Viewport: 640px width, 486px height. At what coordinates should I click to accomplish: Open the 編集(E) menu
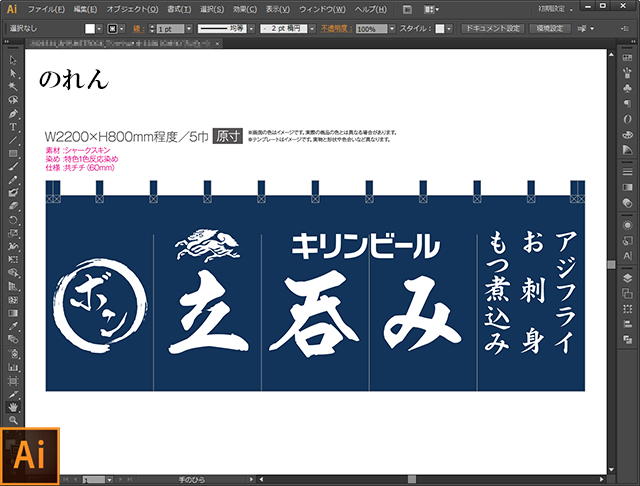click(x=86, y=9)
